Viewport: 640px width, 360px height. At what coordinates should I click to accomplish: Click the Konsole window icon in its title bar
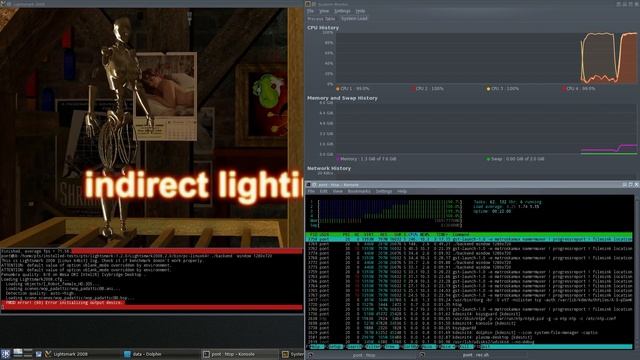coord(309,185)
